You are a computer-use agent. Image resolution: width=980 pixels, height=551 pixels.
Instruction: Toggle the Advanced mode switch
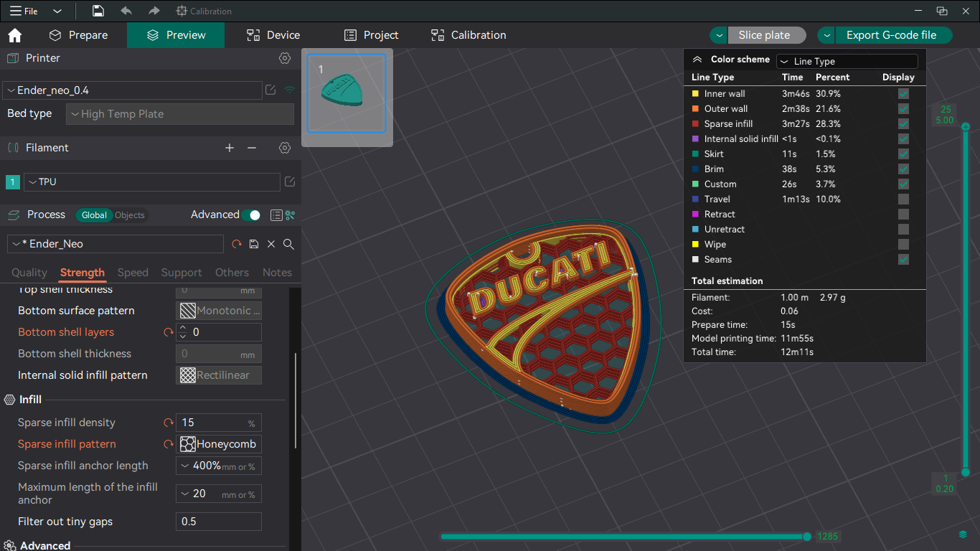click(250, 215)
